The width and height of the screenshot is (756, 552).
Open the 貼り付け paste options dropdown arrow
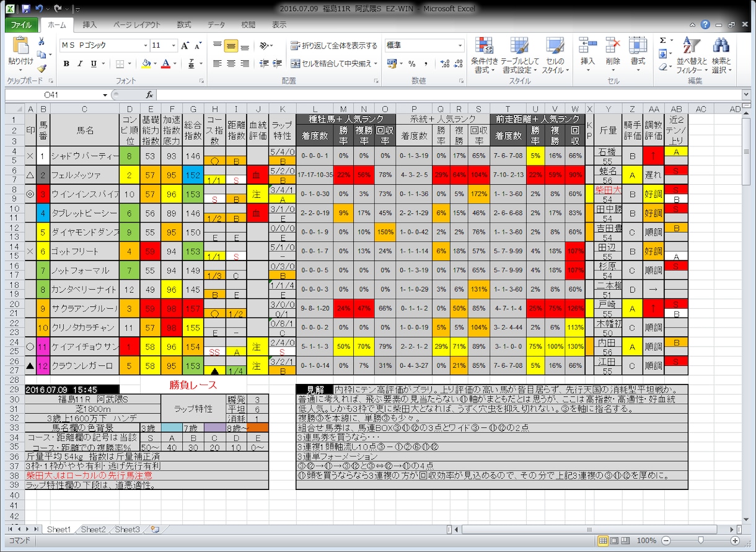pyautogui.click(x=21, y=70)
